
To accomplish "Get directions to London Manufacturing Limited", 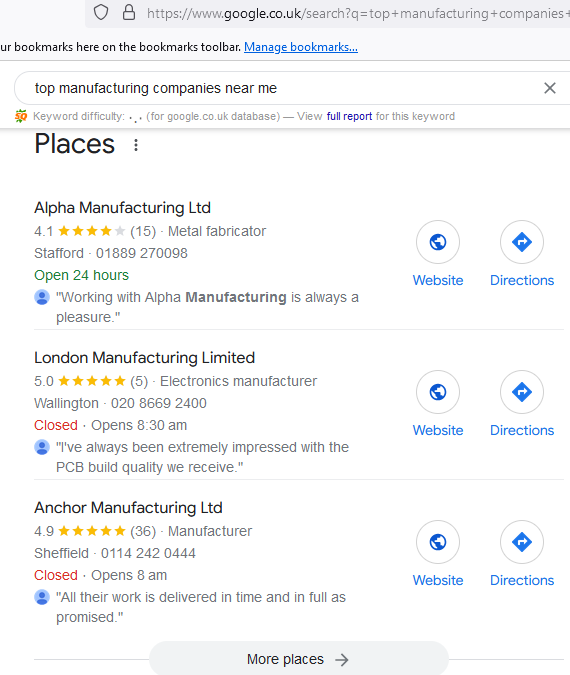I will coord(522,392).
